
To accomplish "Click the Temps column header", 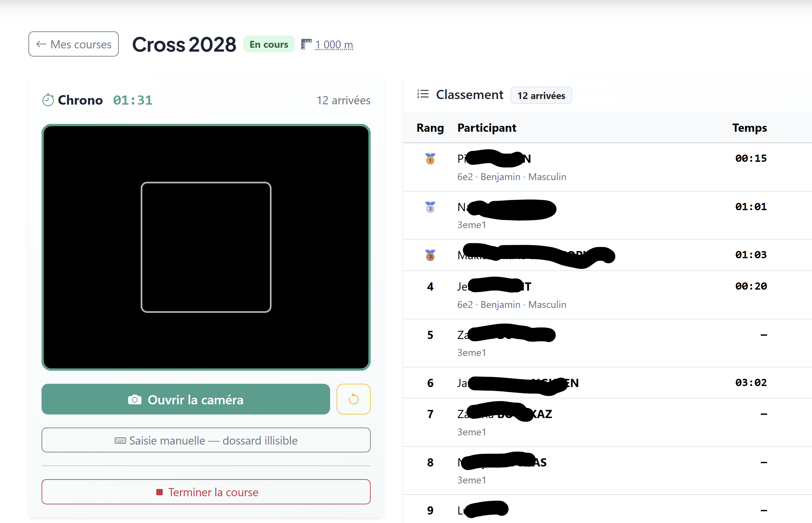I will point(750,128).
